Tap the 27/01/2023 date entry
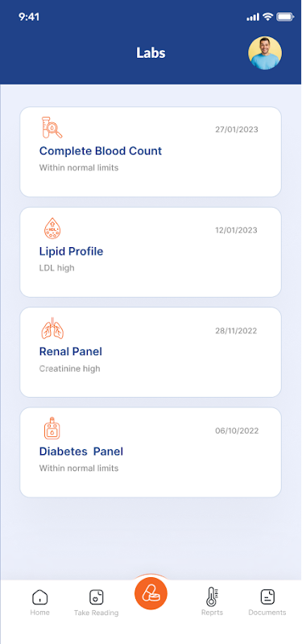This screenshot has width=302, height=644. click(x=237, y=130)
